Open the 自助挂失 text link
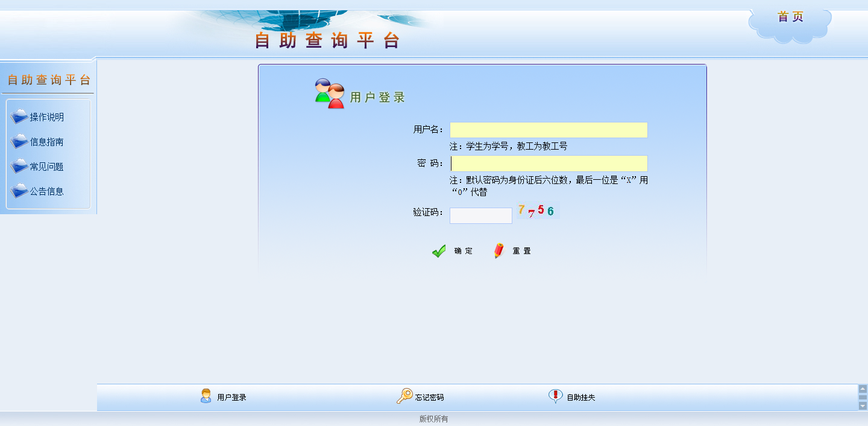 (580, 398)
